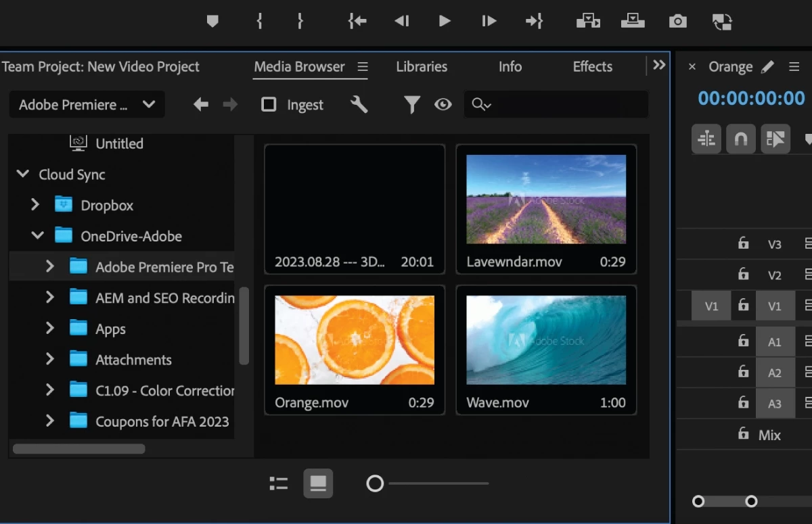The image size is (812, 524).
Task: Switch to the Effects tab
Action: 593,66
